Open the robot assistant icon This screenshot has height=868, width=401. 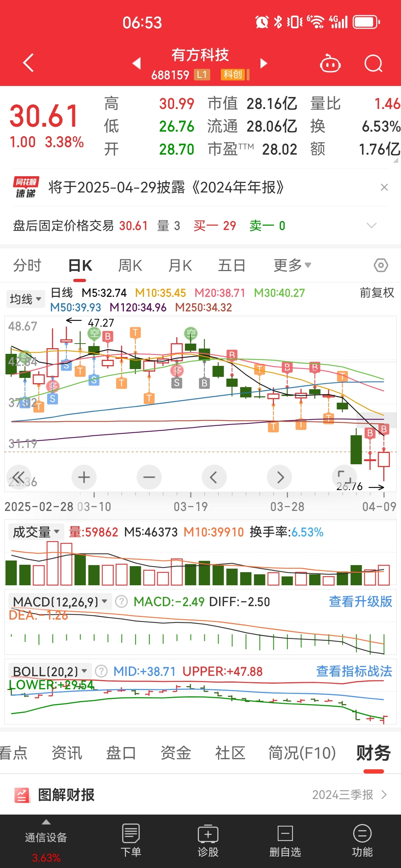point(330,64)
